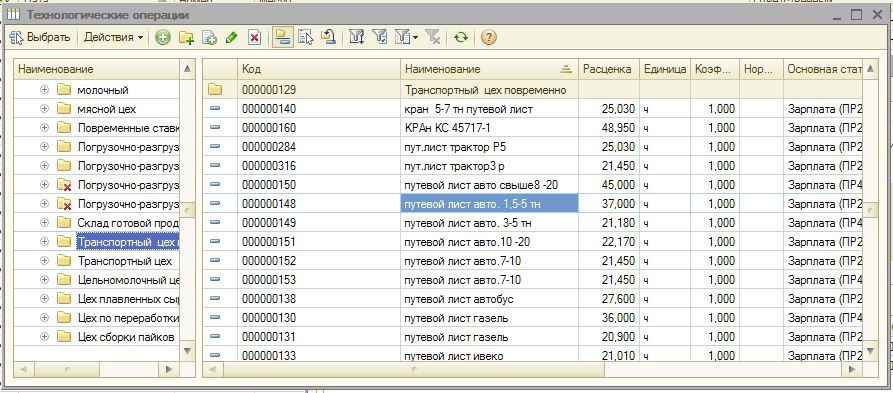The height and width of the screenshot is (393, 893).
Task: Click tree panel vertical scrollbar down arrow
Action: coord(188,351)
